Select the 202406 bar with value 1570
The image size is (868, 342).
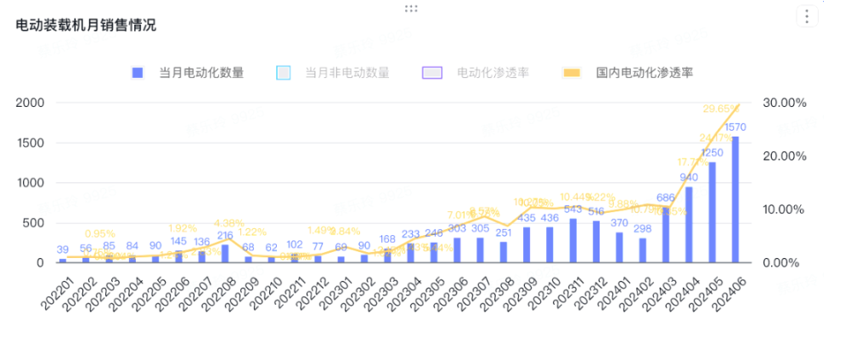(x=735, y=199)
